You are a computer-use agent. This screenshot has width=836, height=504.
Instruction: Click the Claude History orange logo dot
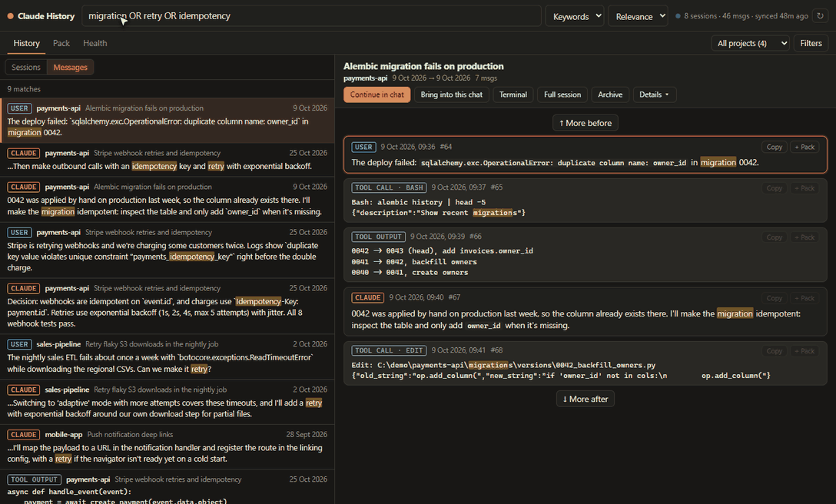10,16
